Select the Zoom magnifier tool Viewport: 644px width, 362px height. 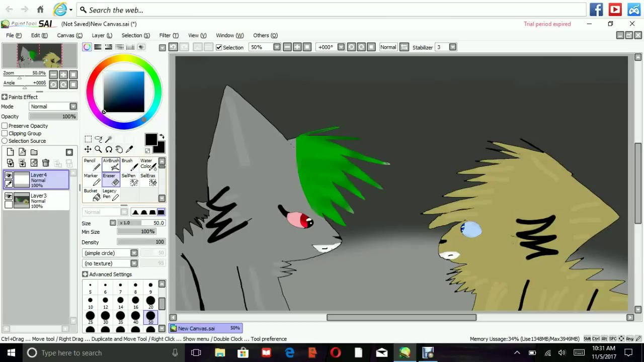coord(98,149)
